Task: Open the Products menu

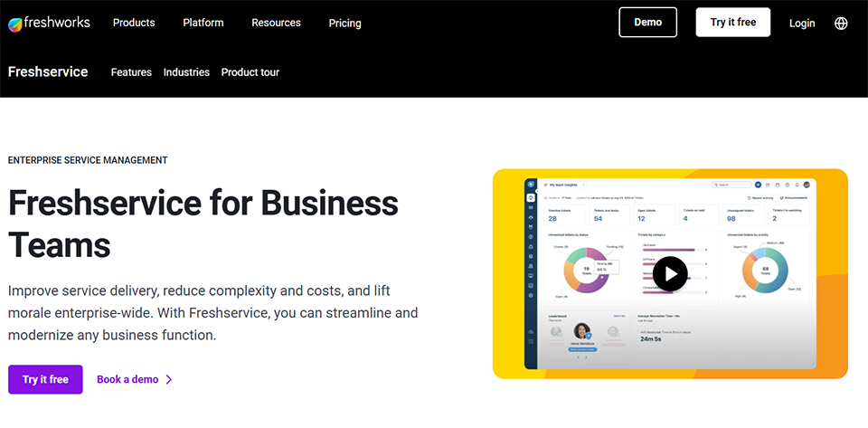Action: coord(134,23)
